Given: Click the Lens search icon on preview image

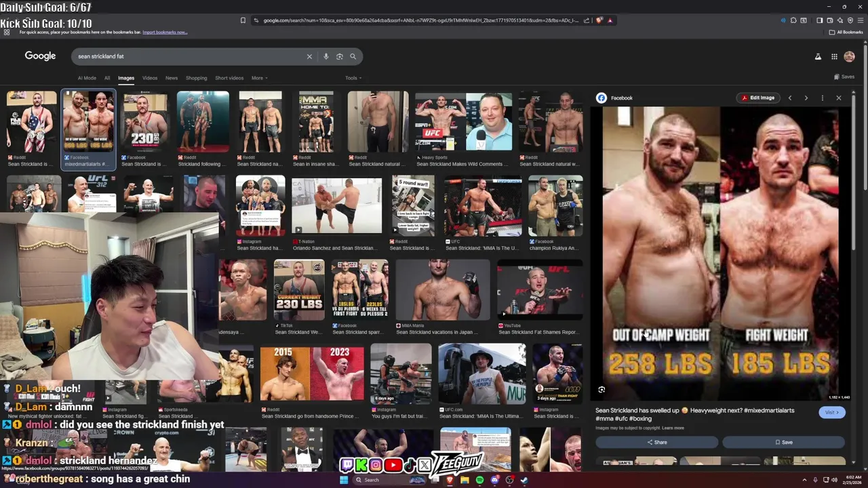Looking at the screenshot, I should tap(601, 390).
